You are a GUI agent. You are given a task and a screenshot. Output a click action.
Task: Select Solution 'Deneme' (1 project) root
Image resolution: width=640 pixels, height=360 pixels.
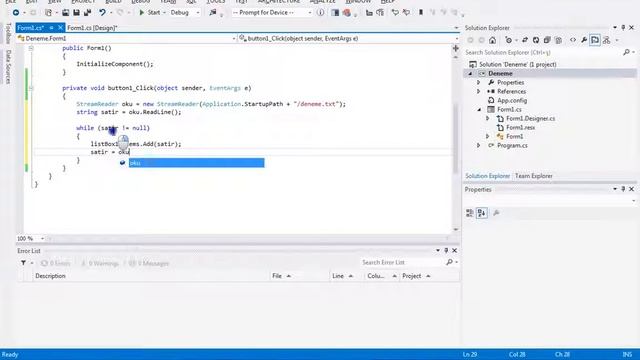[518, 64]
